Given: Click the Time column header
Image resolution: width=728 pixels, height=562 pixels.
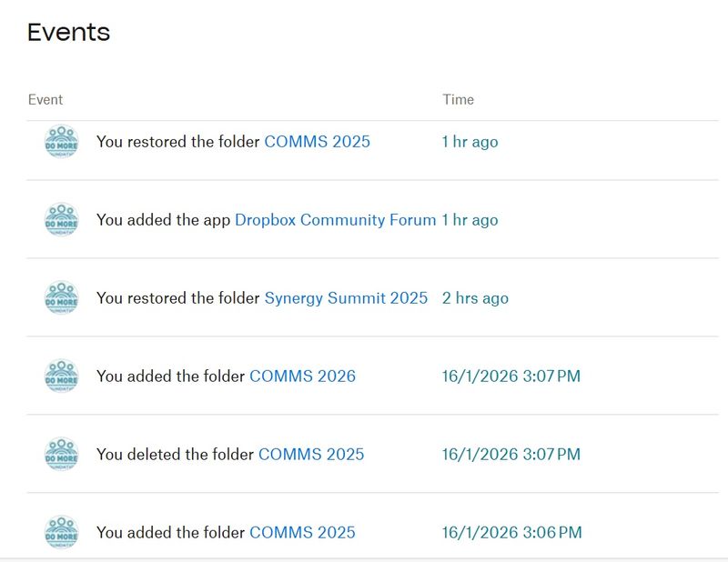Looking at the screenshot, I should 458,99.
